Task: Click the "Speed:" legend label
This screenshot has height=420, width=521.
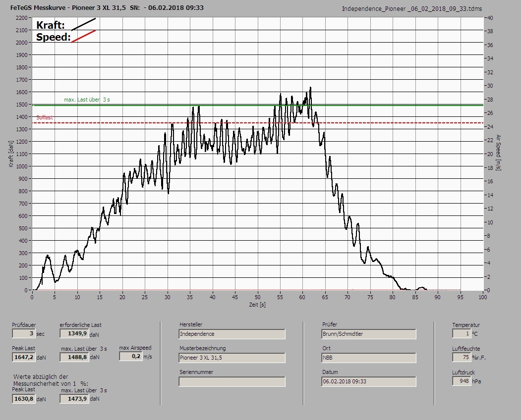Action: [x=53, y=37]
